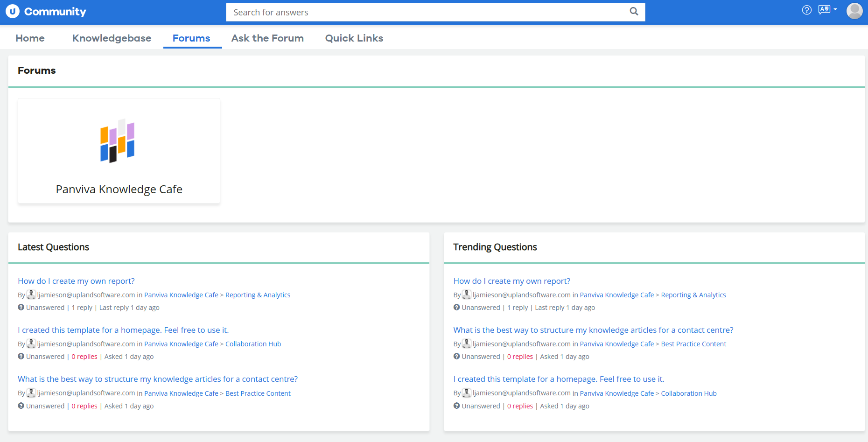Click the Community title text
This screenshot has height=442, width=868.
pos(55,12)
